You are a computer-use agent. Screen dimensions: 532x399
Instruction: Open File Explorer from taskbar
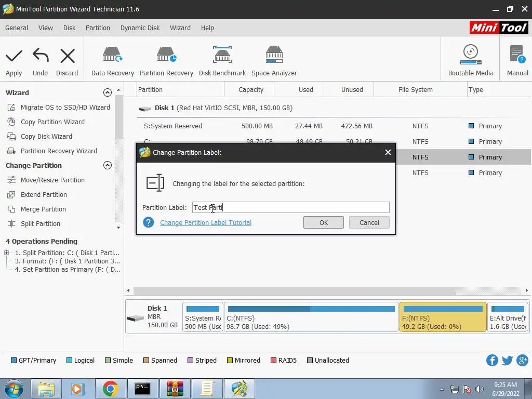[x=46, y=389]
